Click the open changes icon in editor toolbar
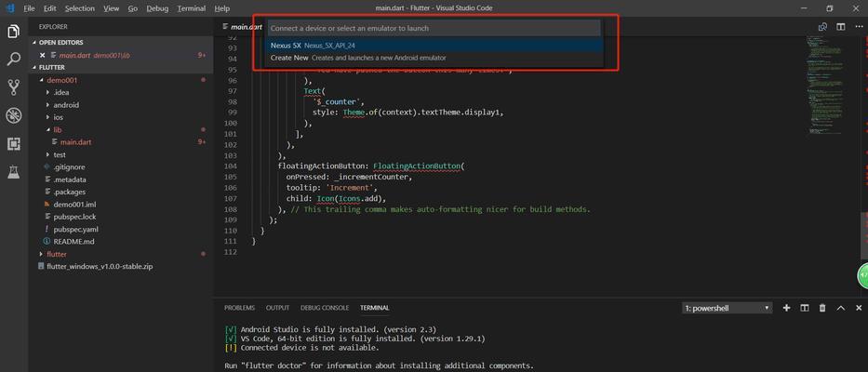This screenshot has height=372, width=868. click(x=823, y=27)
